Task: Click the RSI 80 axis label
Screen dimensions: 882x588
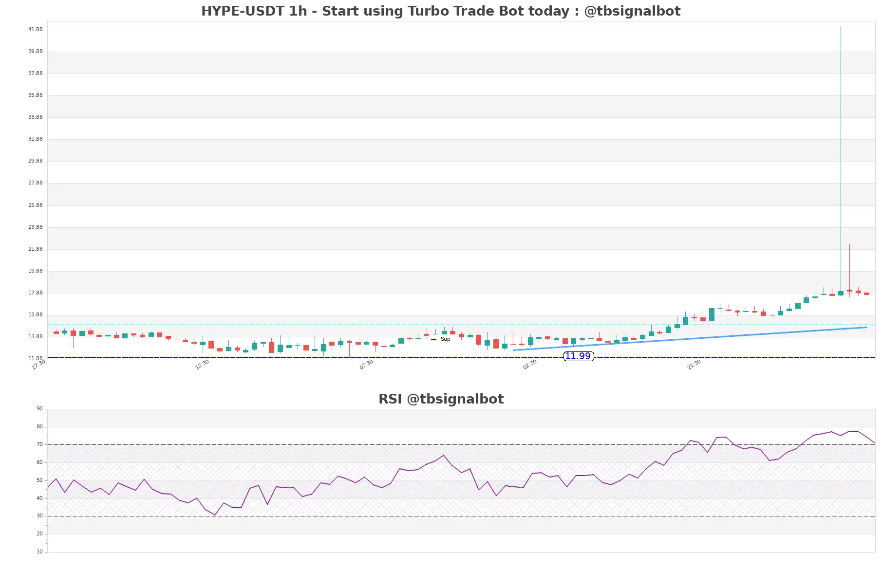Action: [x=39, y=427]
